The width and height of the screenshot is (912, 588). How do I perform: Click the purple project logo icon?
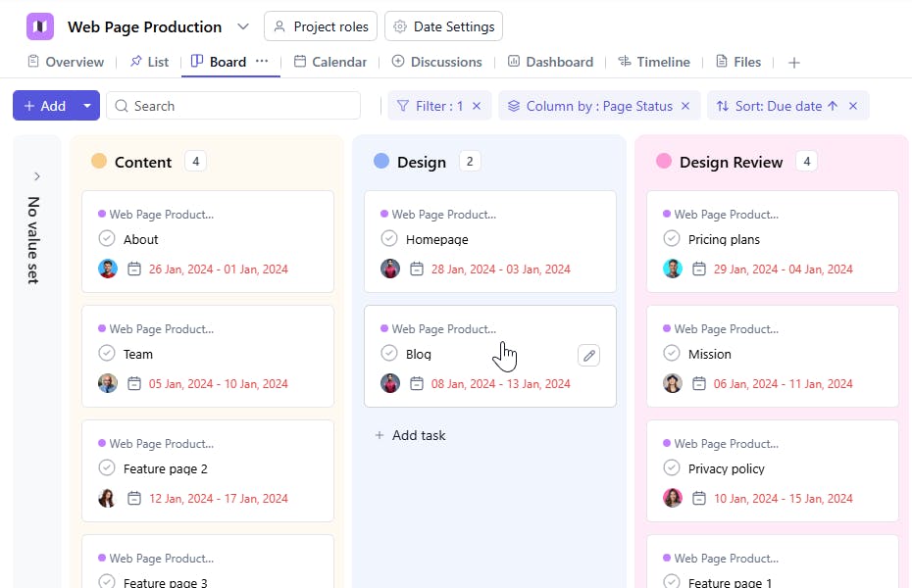pyautogui.click(x=40, y=26)
